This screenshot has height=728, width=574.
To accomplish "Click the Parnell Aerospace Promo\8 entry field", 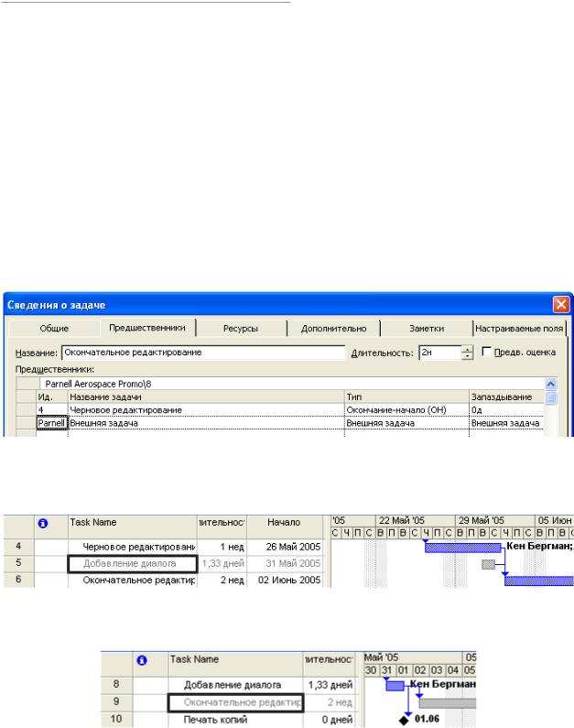I will [292, 384].
